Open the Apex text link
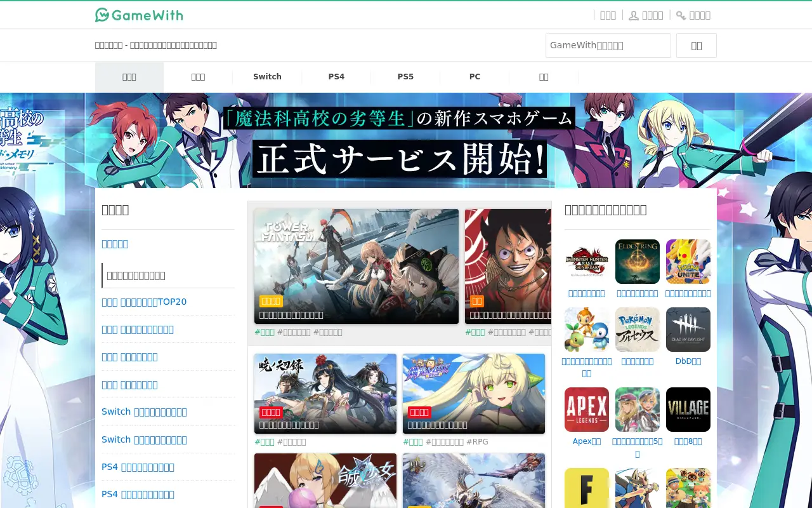Viewport: 812px width, 508px height. [587, 441]
